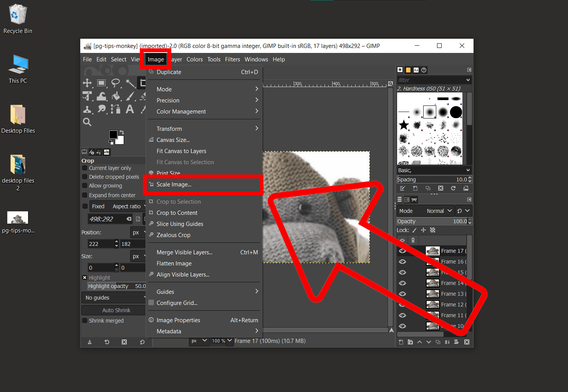Hide the Frame 13 layer
Viewport: 568px width, 392px height.
(402, 294)
